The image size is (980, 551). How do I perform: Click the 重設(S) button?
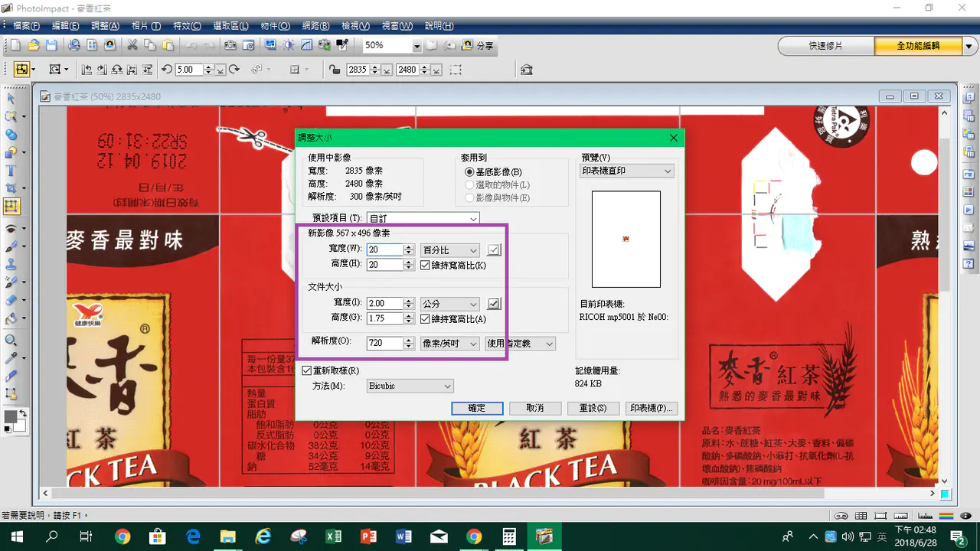click(x=593, y=408)
